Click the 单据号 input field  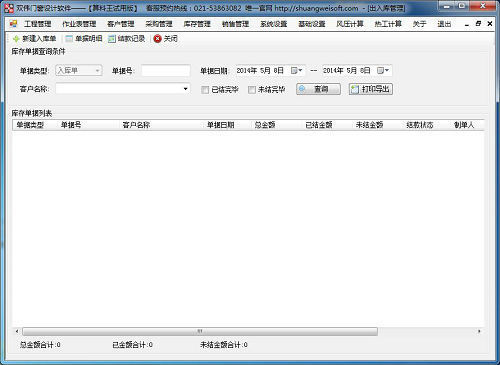click(x=166, y=70)
